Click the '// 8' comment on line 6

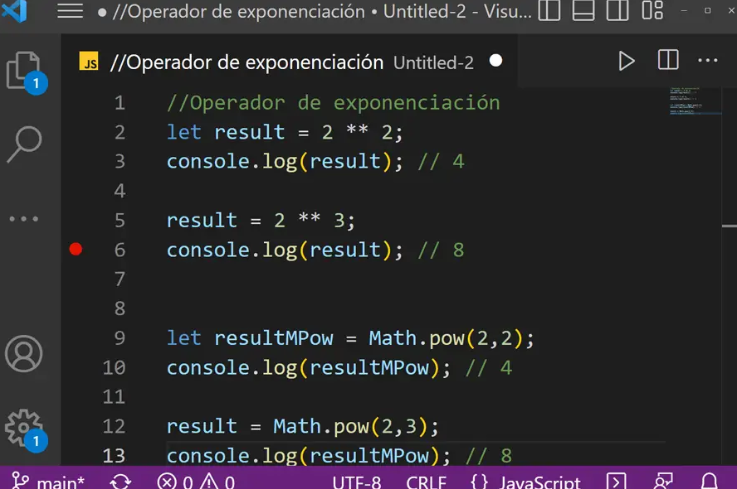441,250
